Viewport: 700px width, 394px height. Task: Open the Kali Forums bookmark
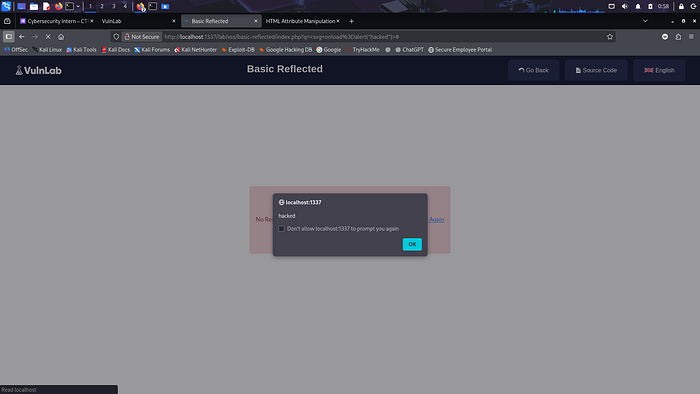152,50
